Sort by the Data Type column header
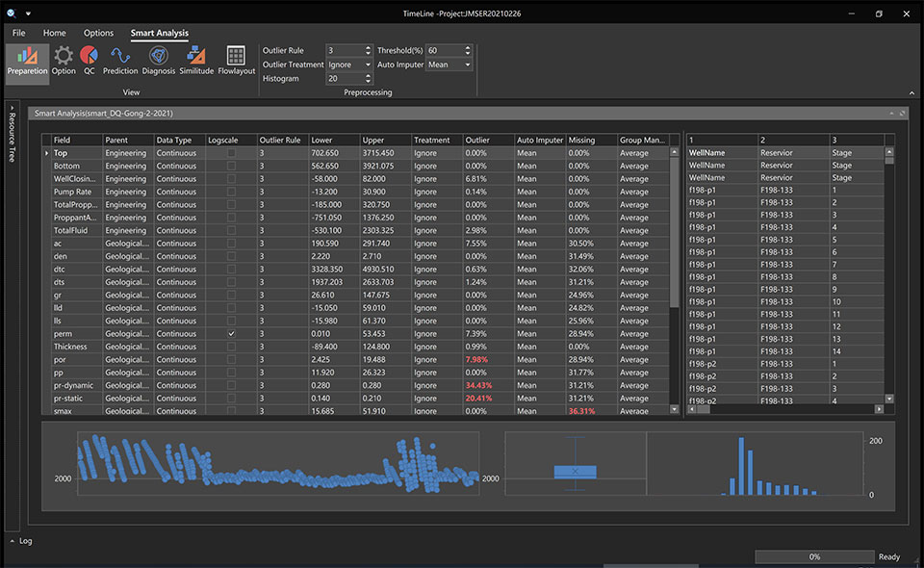This screenshot has width=924, height=568. tap(180, 141)
